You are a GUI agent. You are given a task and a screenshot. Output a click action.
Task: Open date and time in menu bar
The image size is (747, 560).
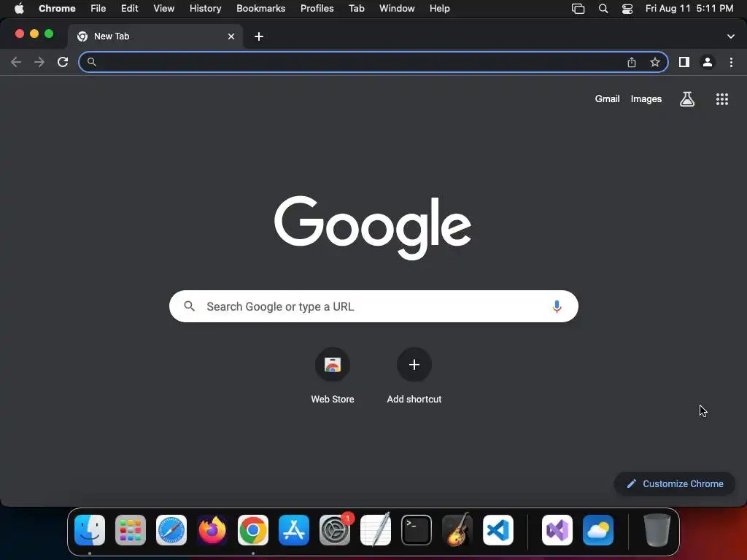click(689, 9)
